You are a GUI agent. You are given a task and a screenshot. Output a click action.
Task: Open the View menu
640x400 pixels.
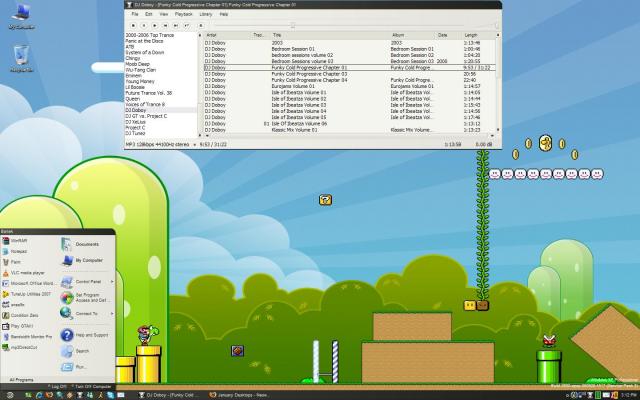[x=164, y=14]
